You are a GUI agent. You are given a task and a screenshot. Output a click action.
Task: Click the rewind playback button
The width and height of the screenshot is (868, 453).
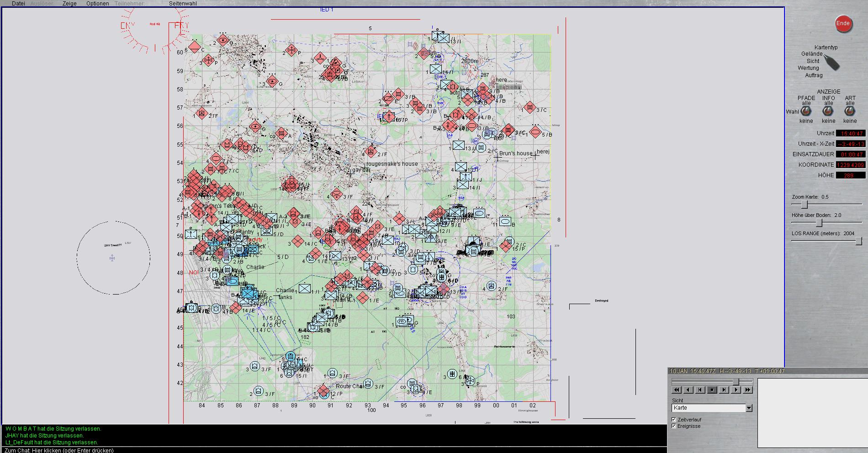[x=677, y=390]
